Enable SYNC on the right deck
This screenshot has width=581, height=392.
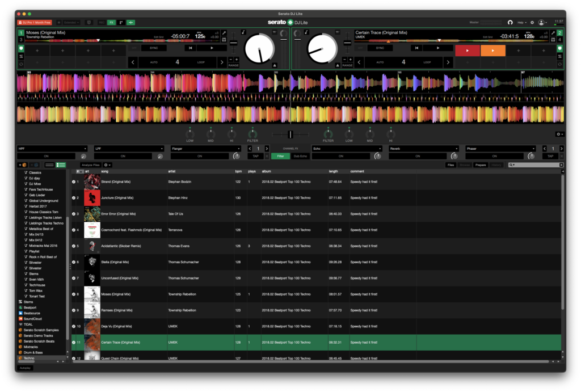coord(381,48)
